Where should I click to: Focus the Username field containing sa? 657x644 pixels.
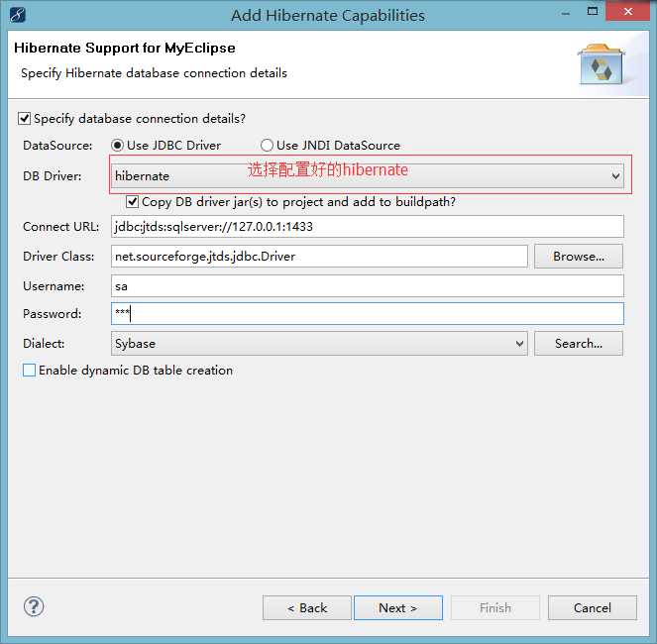(367, 286)
